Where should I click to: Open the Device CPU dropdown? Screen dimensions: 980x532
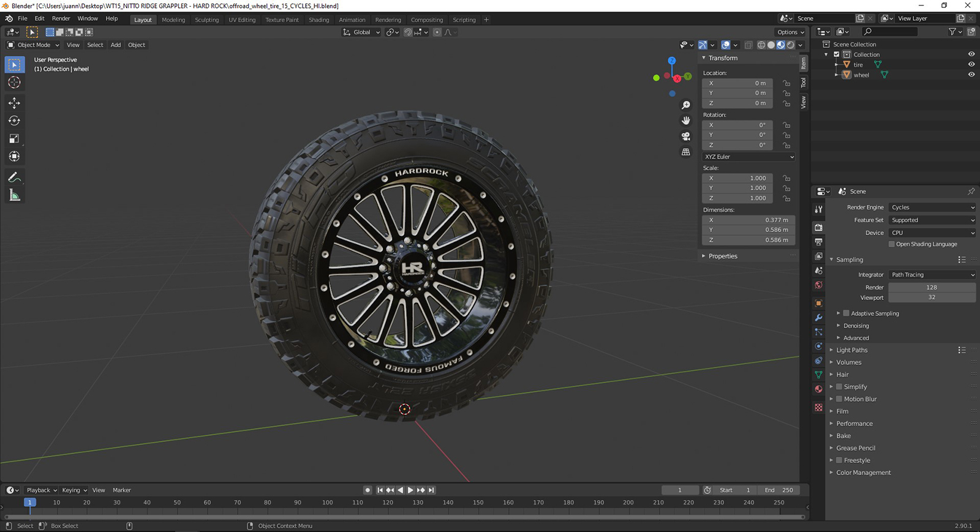pos(932,233)
